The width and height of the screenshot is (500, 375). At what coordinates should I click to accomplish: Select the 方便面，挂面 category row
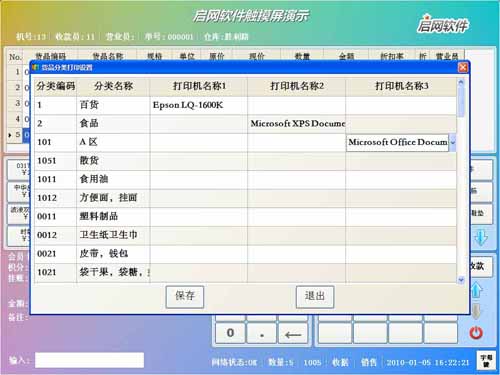point(245,198)
